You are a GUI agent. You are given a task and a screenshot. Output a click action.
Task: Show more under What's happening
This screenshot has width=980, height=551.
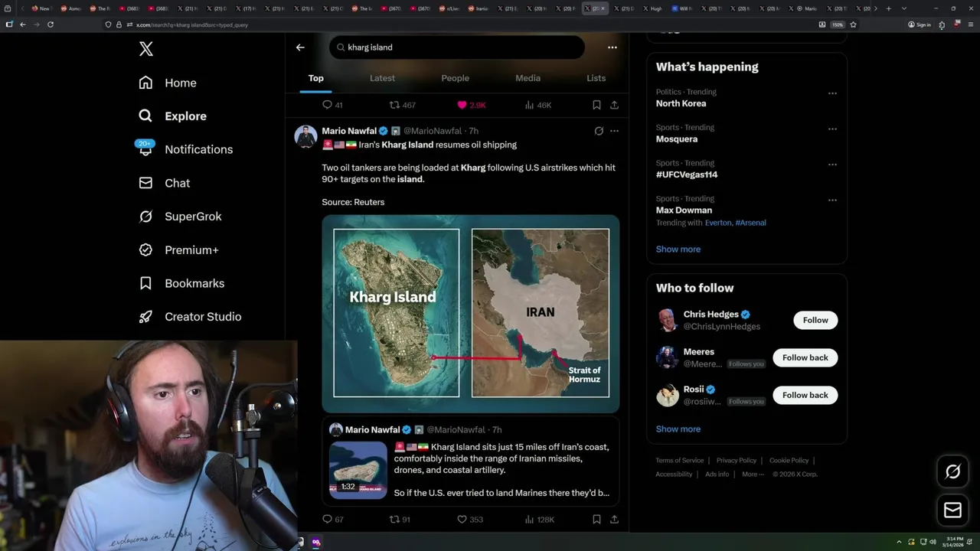(678, 249)
